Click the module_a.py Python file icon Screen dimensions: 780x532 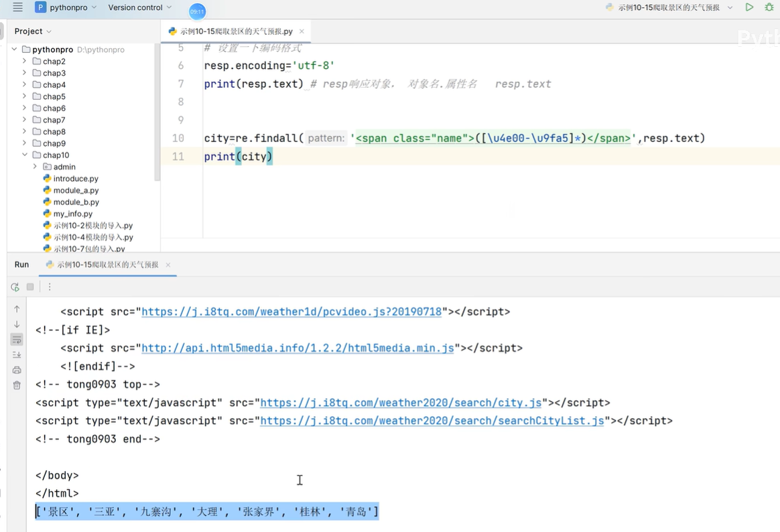(x=48, y=190)
